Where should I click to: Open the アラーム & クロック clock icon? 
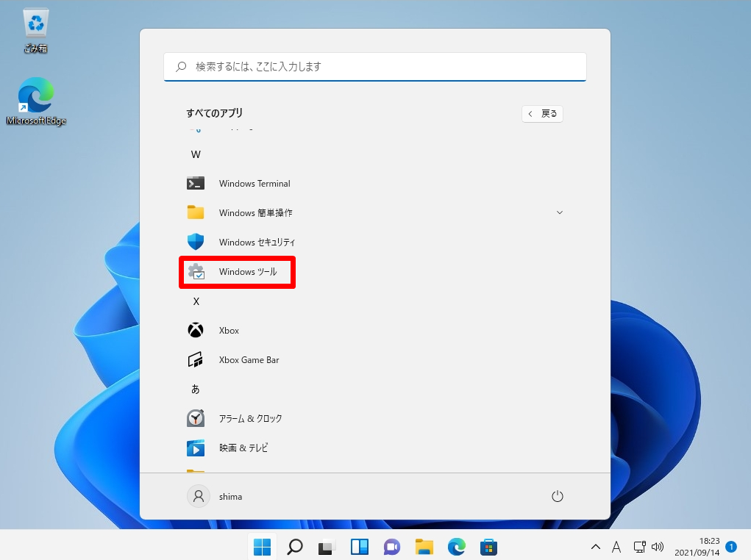click(196, 418)
